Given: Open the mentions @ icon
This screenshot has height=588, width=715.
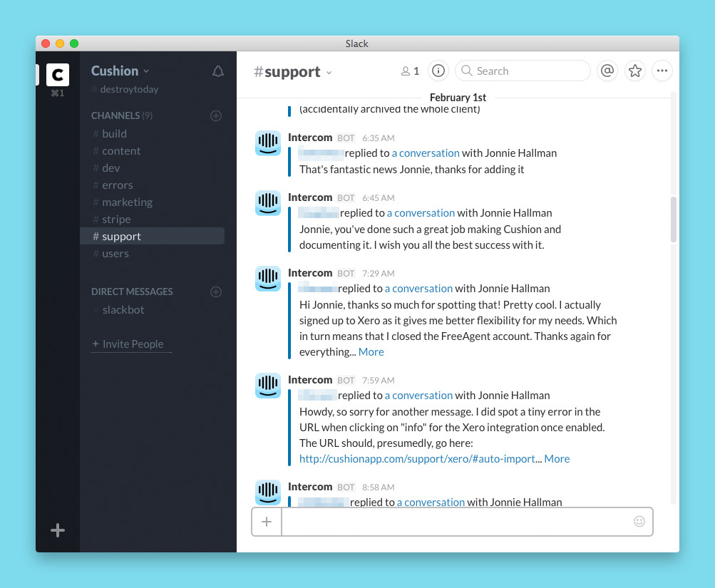Looking at the screenshot, I should (x=607, y=71).
